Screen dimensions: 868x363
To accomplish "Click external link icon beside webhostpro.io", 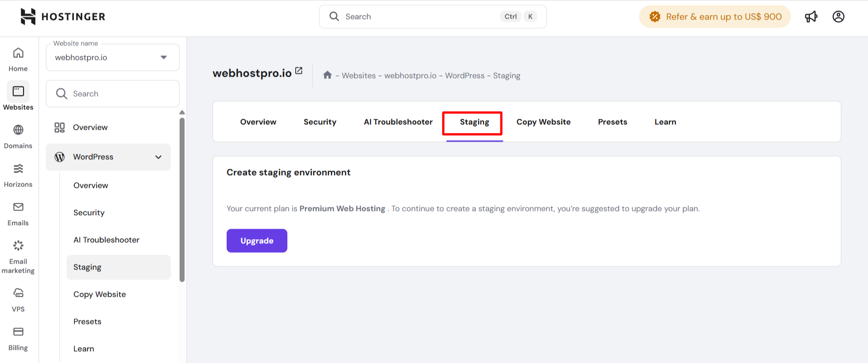I will point(299,70).
